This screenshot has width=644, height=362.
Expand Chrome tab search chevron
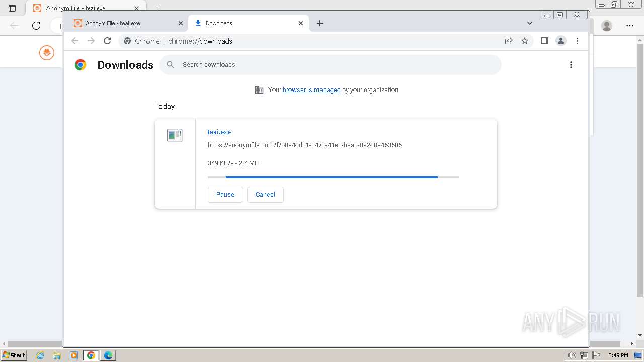(530, 23)
